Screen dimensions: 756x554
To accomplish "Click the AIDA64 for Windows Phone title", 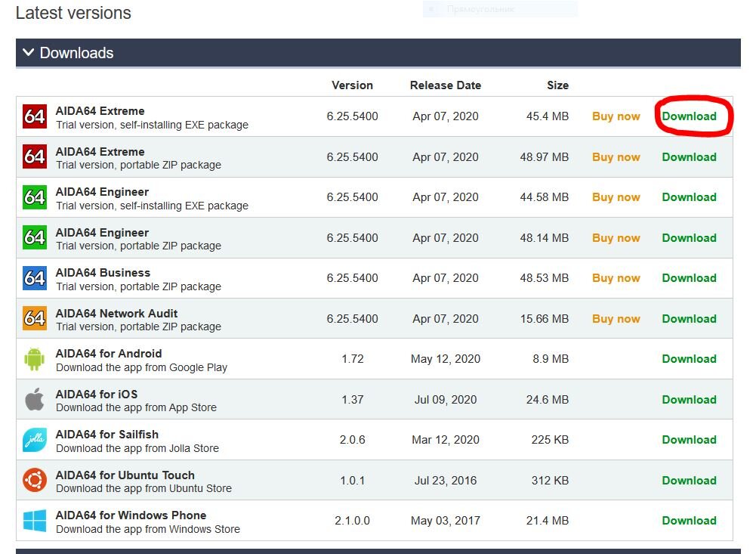I will (x=131, y=515).
